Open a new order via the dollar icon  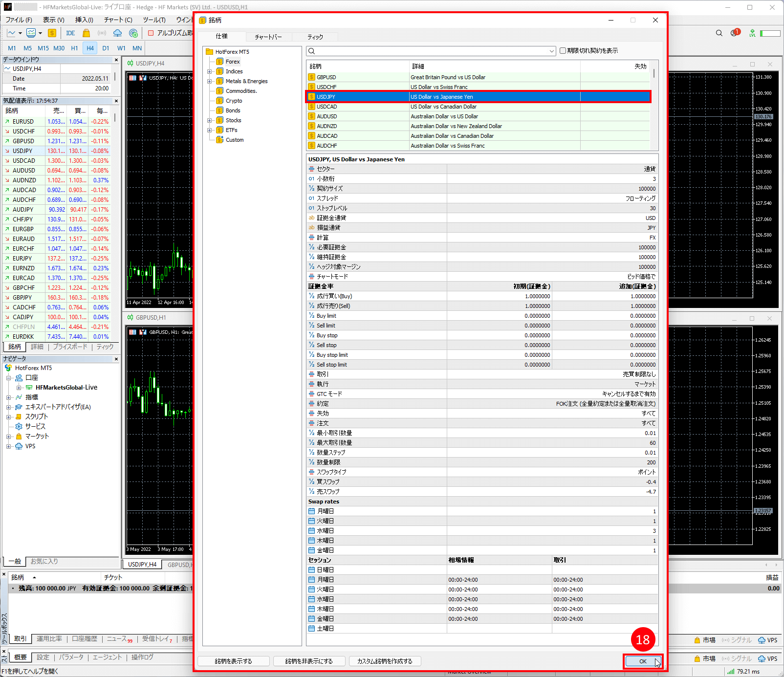pyautogui.click(x=52, y=33)
